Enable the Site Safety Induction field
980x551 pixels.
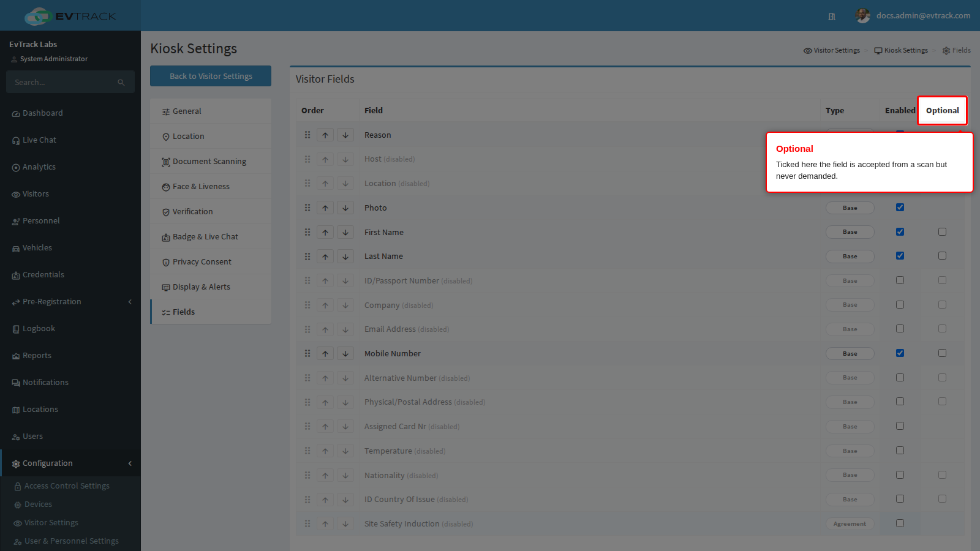tap(900, 523)
